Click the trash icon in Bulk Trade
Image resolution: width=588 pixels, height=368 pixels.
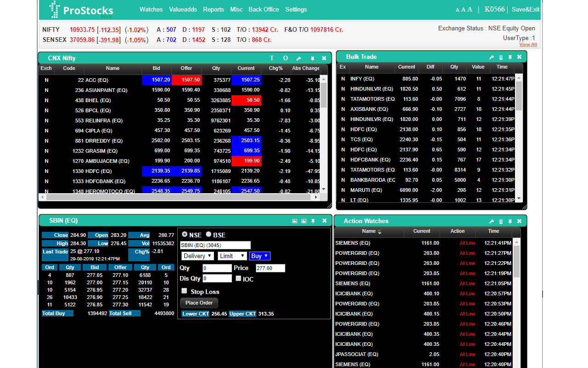[x=501, y=57]
